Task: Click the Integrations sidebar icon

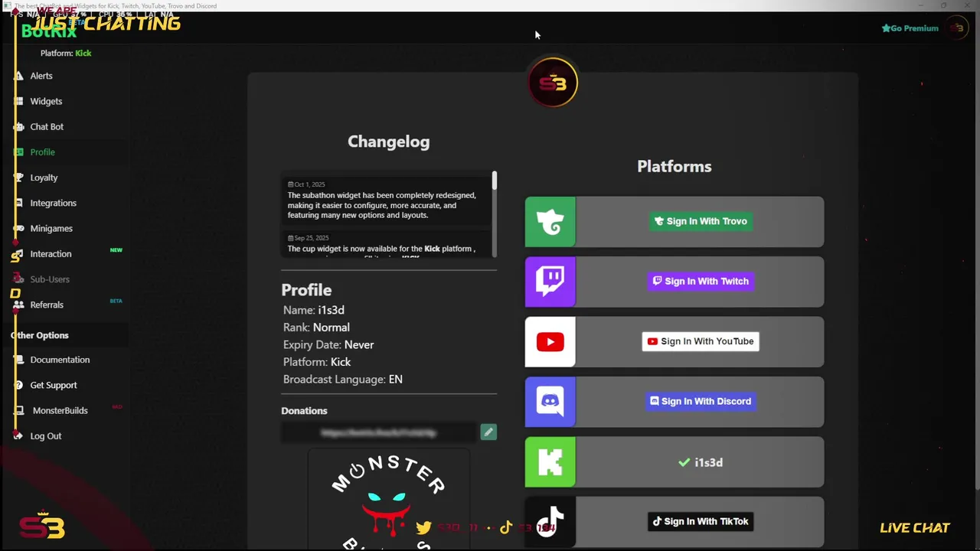Action: tap(19, 203)
